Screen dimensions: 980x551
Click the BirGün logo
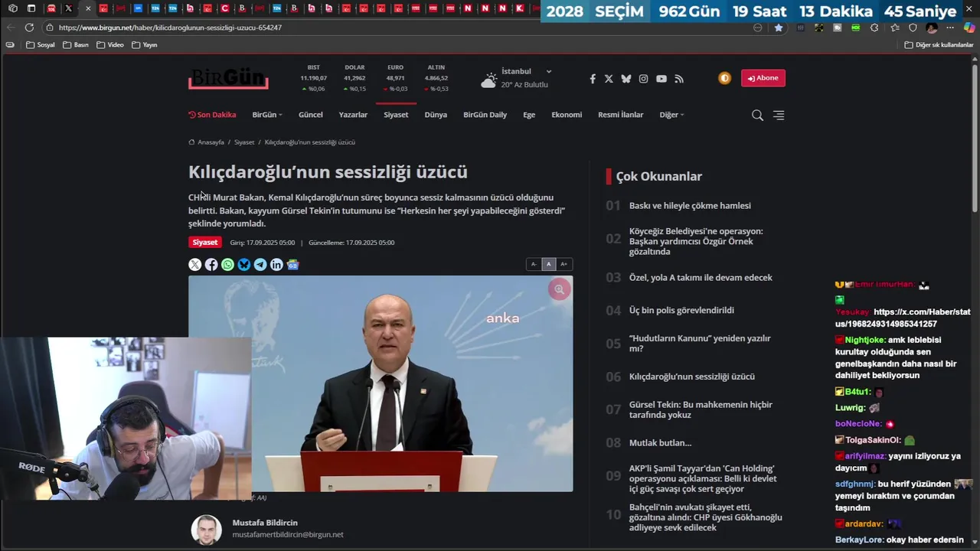(228, 78)
